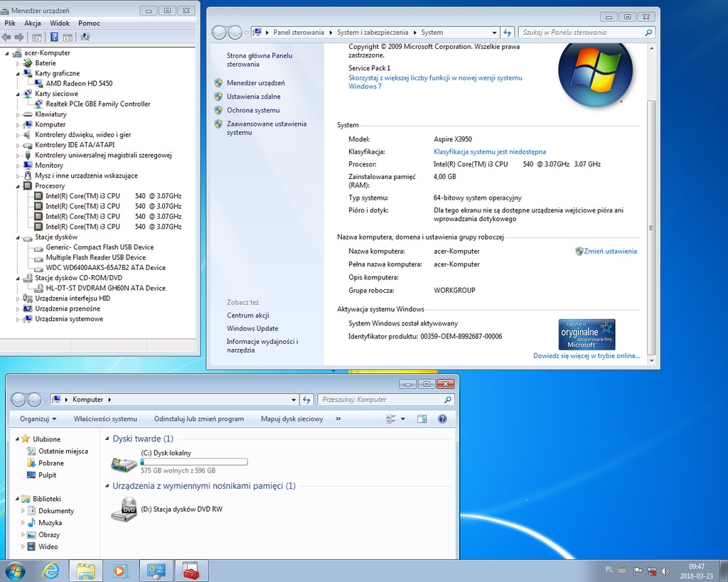Select Realtek PCIe GBE Family Controller
728x582 pixels.
[98, 104]
